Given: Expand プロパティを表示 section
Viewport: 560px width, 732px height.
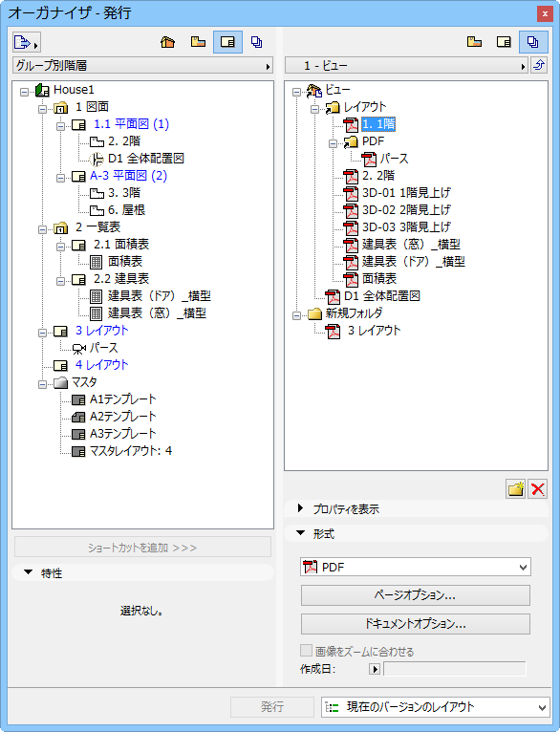Looking at the screenshot, I should 301,508.
